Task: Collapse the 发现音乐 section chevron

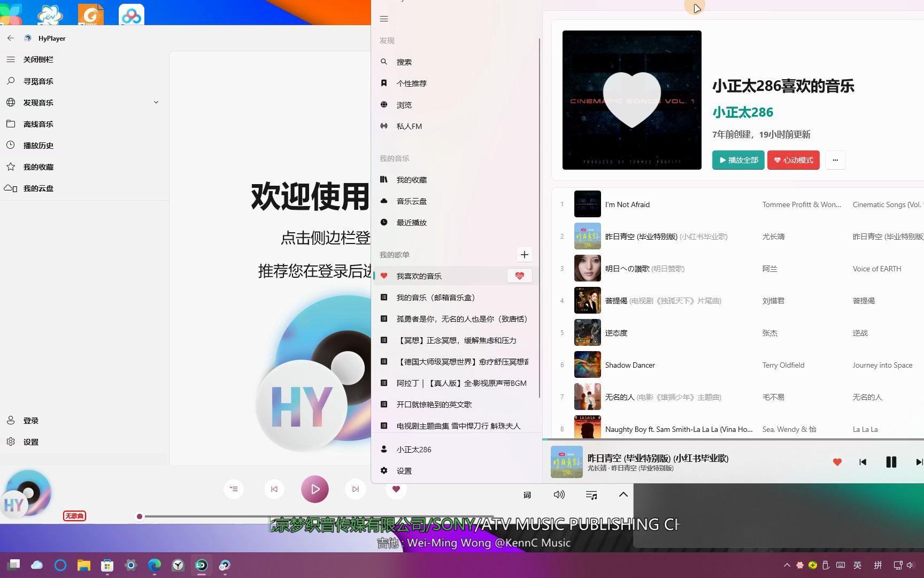Action: pyautogui.click(x=156, y=102)
